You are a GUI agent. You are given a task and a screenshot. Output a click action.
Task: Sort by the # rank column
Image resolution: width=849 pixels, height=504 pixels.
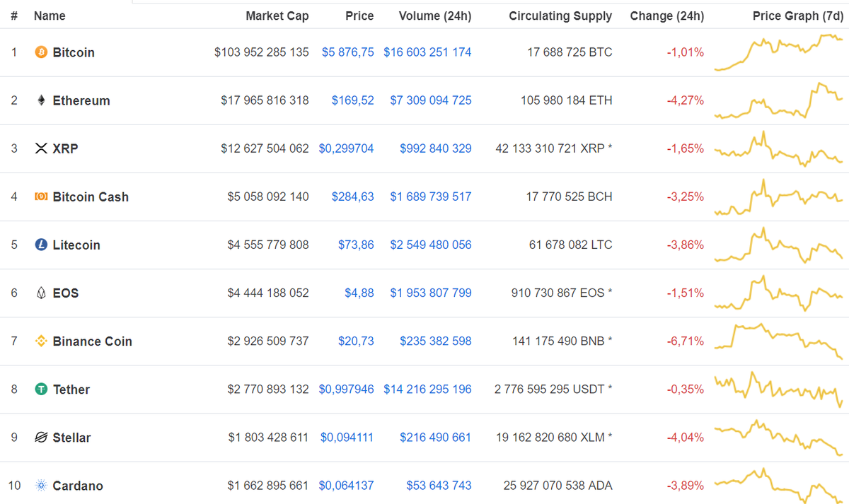(x=14, y=16)
